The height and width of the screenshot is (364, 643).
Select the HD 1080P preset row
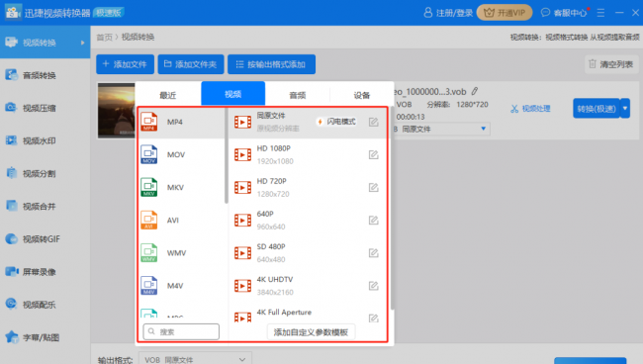[308, 154]
